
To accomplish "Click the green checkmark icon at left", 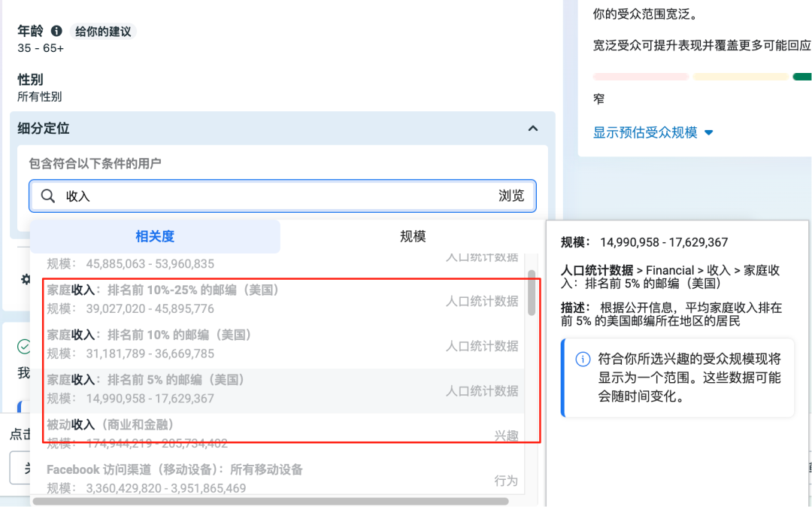I will coord(24,347).
